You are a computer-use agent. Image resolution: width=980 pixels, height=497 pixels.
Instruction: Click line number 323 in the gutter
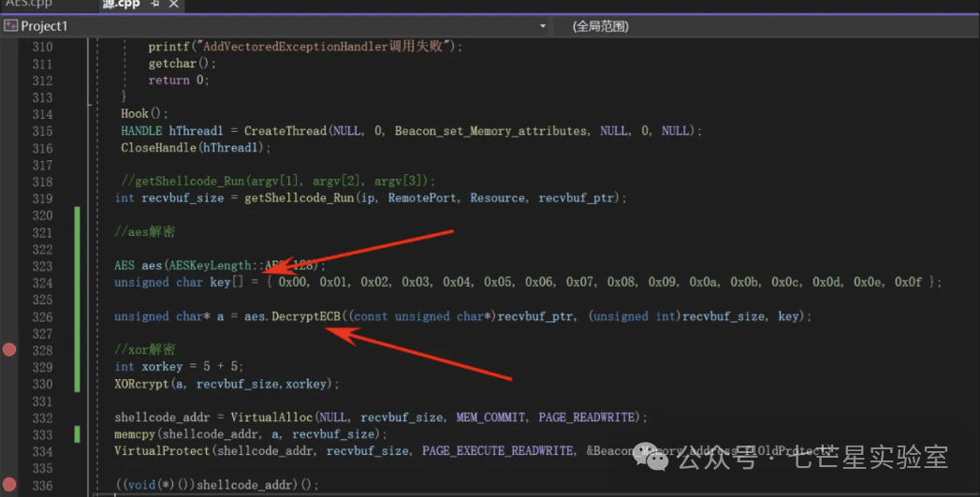pyautogui.click(x=42, y=267)
